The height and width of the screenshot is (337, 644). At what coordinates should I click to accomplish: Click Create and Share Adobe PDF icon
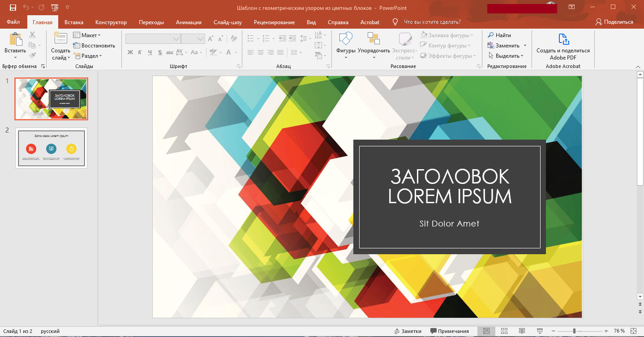[563, 39]
